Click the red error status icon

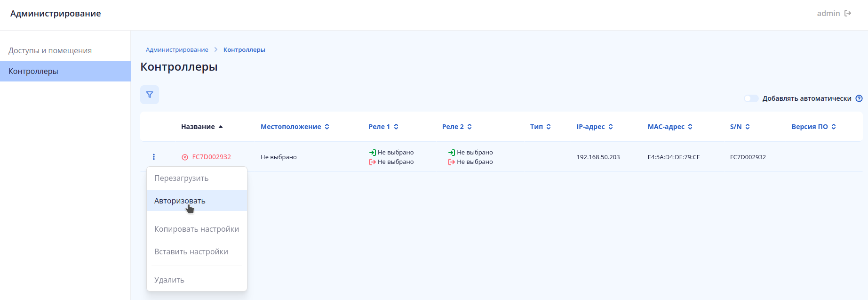pos(185,157)
